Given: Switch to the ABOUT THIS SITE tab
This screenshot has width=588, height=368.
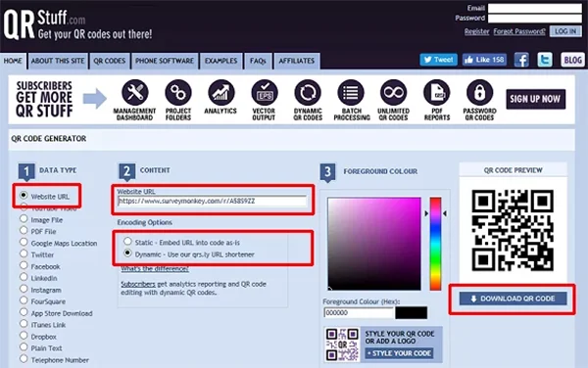Looking at the screenshot, I should (58, 61).
